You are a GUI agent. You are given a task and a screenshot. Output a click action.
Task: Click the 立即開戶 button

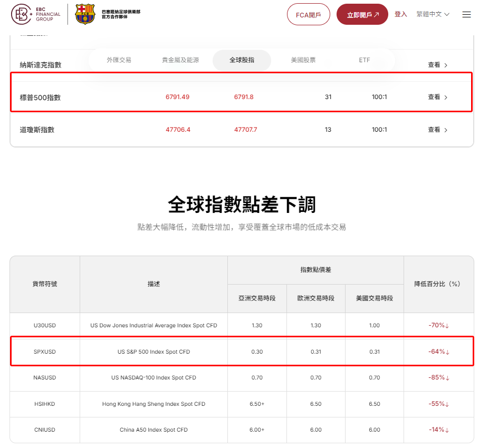click(x=362, y=14)
